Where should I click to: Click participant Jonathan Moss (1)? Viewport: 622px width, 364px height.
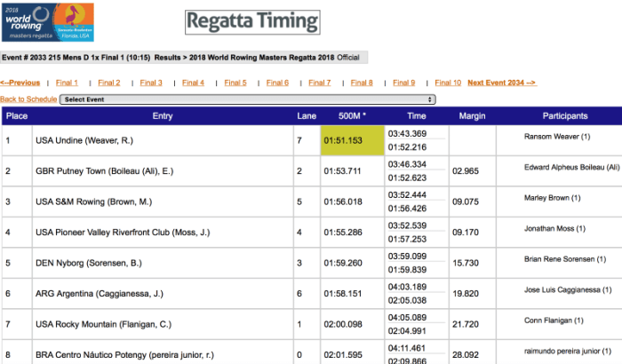point(554,228)
